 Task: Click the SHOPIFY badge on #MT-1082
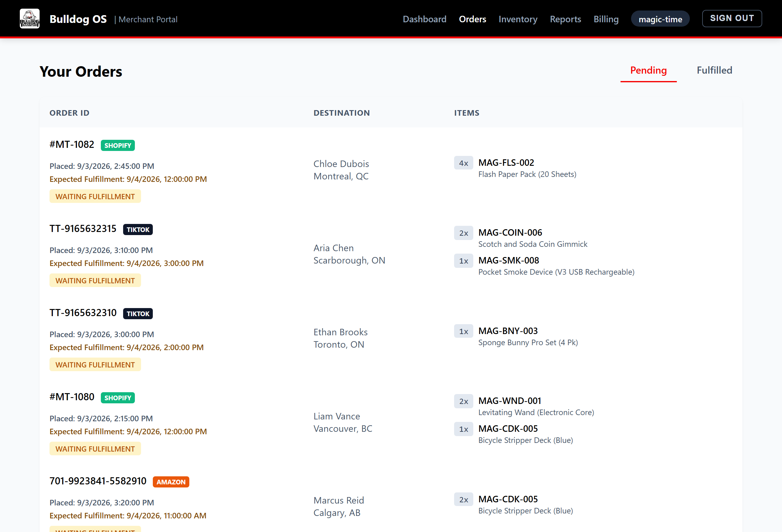coord(118,145)
